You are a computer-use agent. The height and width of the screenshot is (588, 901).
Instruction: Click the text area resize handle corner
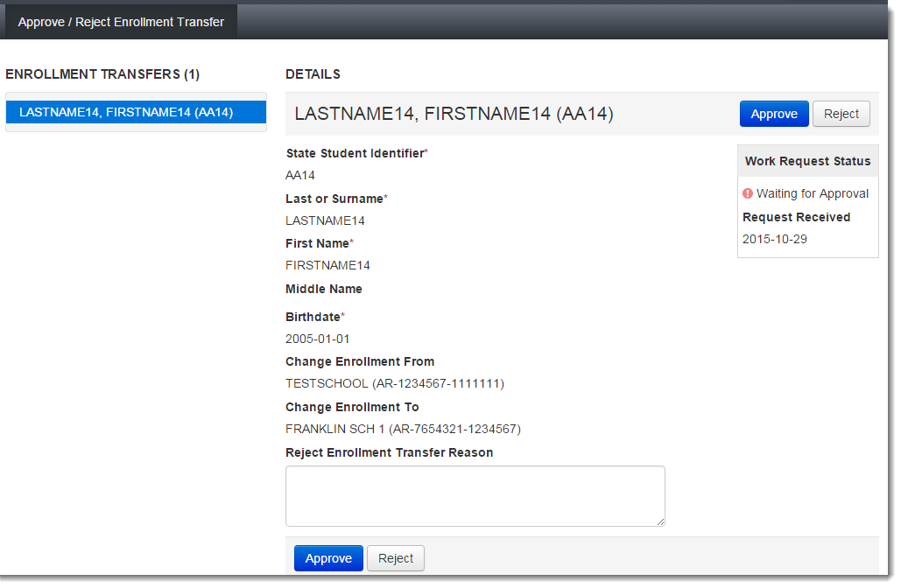pos(660,521)
